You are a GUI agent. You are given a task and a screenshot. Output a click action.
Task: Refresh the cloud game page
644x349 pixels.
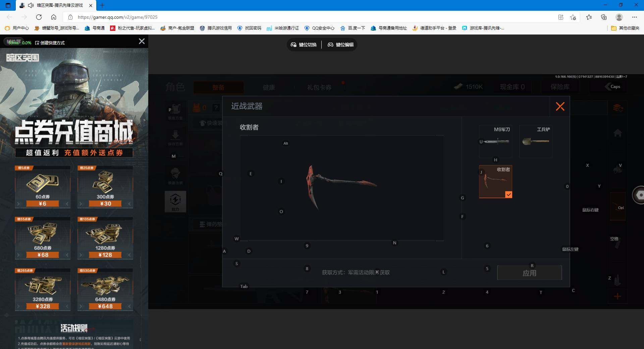tap(39, 17)
